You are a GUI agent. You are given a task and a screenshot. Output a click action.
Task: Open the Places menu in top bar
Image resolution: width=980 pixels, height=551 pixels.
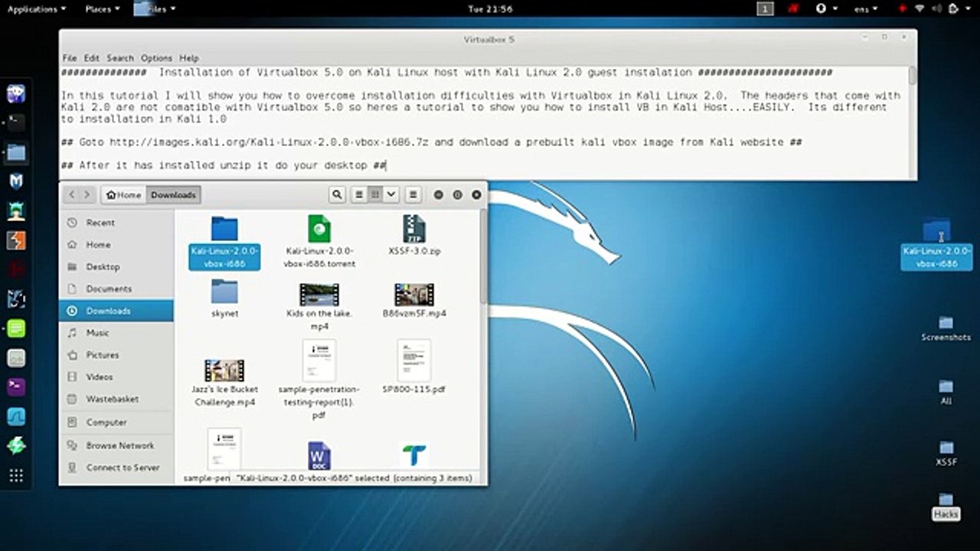(103, 9)
